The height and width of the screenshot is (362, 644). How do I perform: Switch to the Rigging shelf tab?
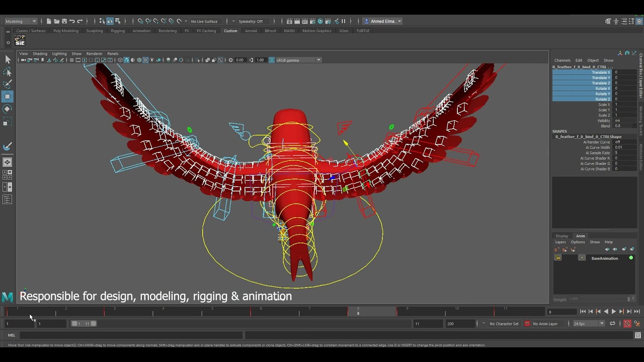[x=118, y=31]
